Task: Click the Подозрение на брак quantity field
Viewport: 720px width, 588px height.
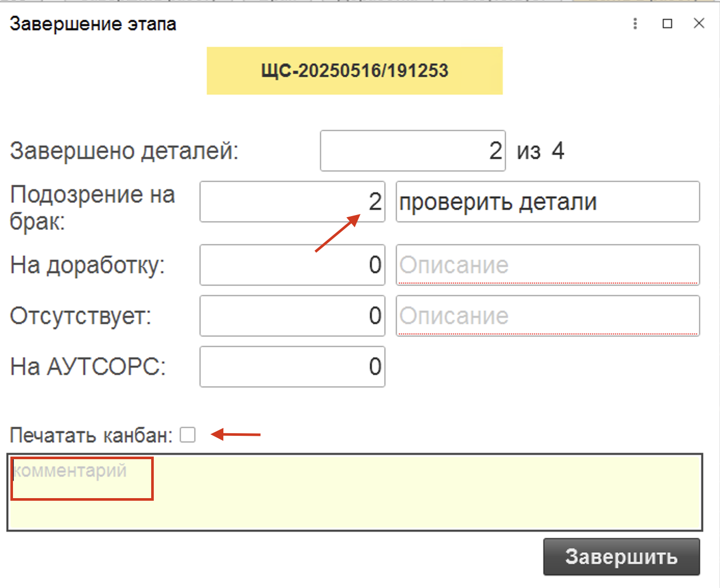Action: (292, 202)
